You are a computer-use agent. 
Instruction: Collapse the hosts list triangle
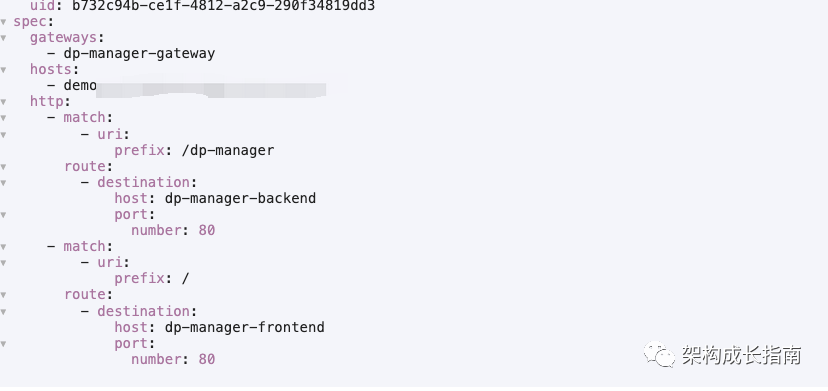click(3, 70)
